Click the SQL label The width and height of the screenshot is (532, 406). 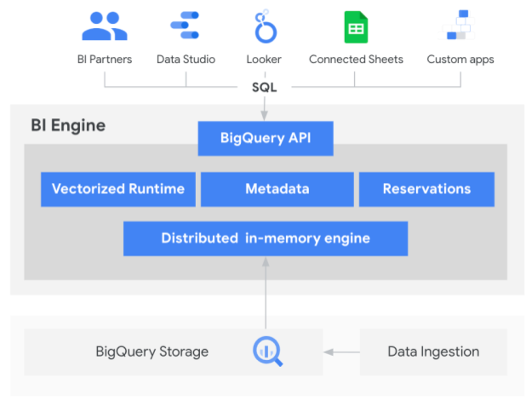coord(265,88)
